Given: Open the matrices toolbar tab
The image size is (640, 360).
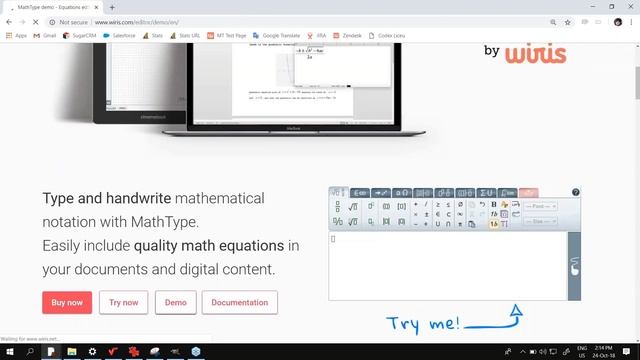Looking at the screenshot, I should point(423,193).
